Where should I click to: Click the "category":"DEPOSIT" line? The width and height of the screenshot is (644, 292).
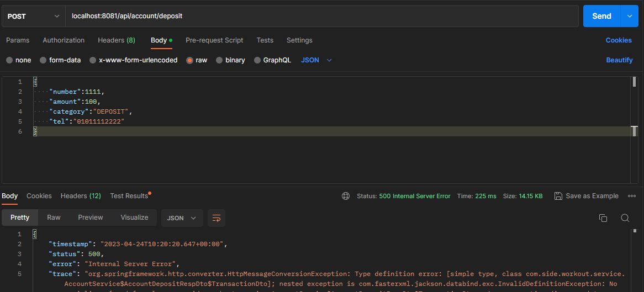pyautogui.click(x=91, y=112)
